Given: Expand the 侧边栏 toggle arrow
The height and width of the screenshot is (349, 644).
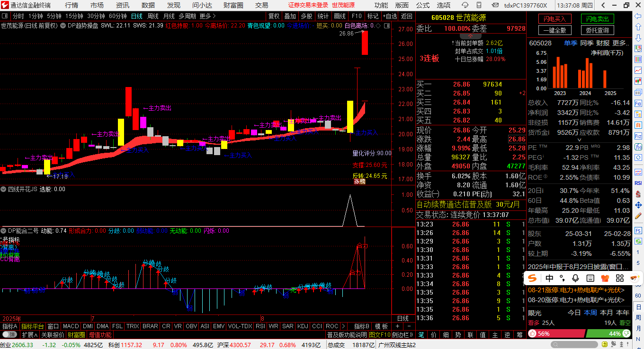Looking at the screenshot, I should pyautogui.click(x=411, y=335).
